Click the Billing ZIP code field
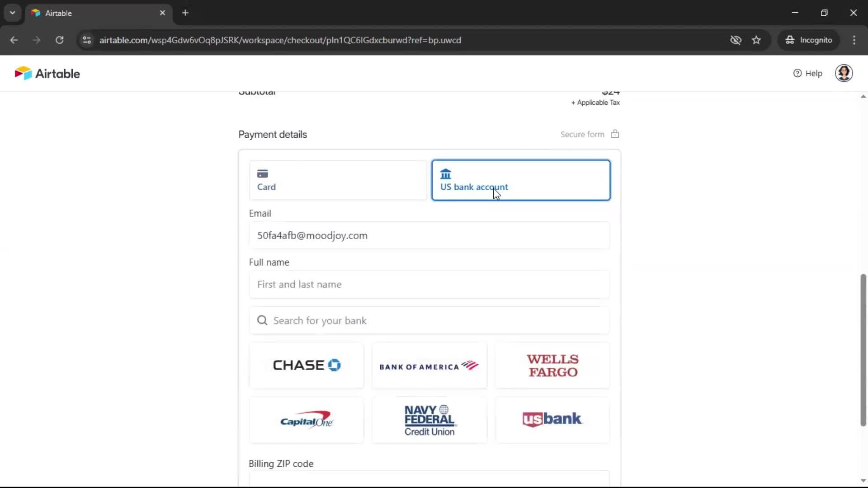 coord(429,479)
